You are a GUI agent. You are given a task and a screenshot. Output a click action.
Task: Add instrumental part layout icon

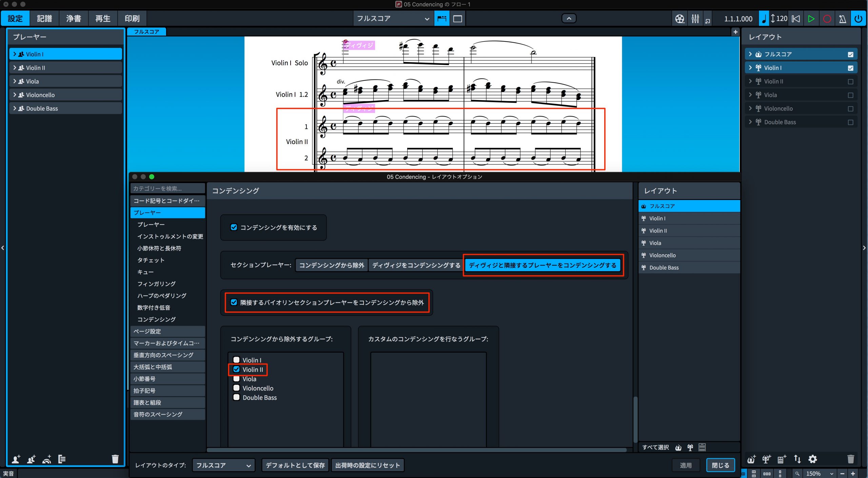(767, 459)
